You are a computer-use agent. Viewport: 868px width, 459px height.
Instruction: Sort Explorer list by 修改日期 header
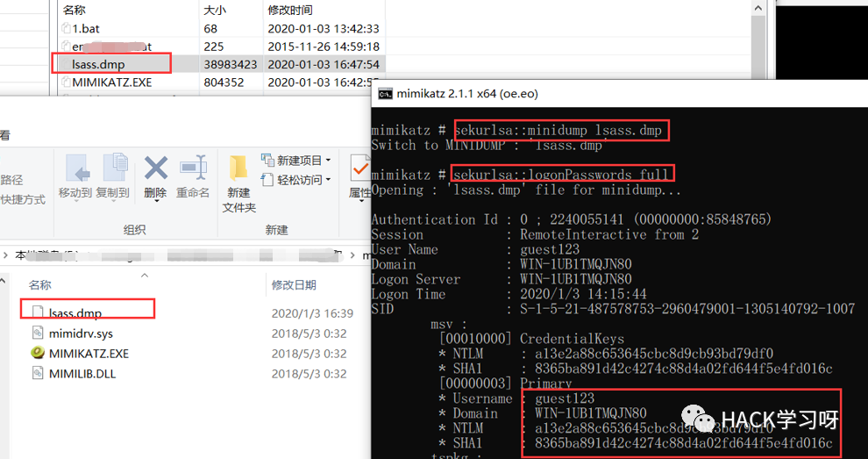pos(294,285)
